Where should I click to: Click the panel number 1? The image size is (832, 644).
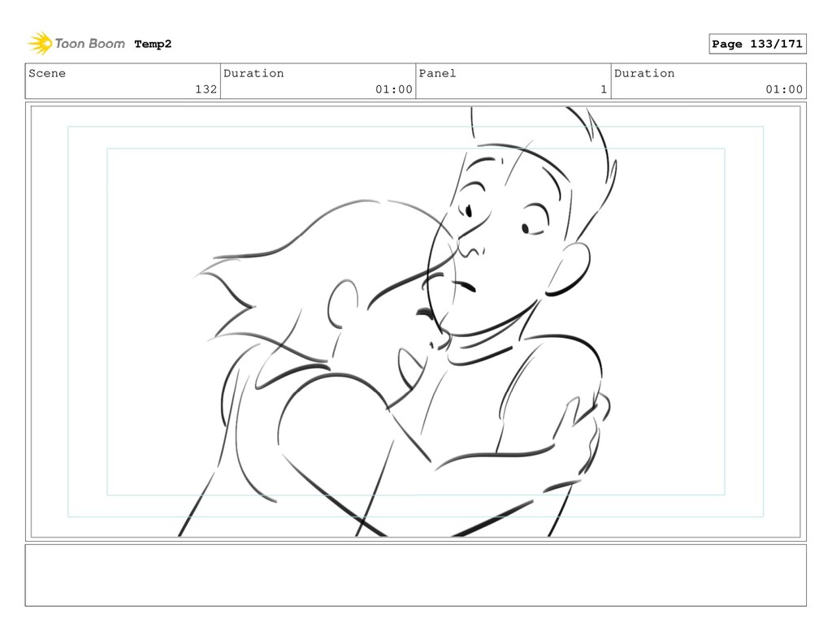(x=604, y=89)
